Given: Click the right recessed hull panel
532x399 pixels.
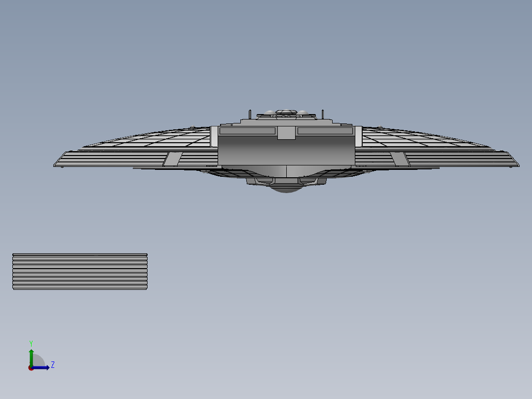Looking at the screenshot, I should 325,131.
